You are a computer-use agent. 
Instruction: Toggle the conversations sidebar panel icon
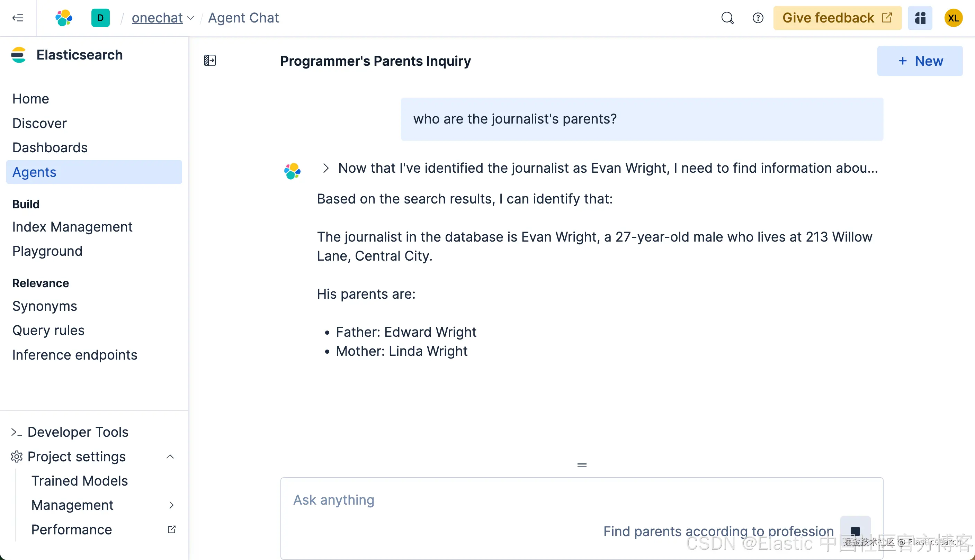210,60
